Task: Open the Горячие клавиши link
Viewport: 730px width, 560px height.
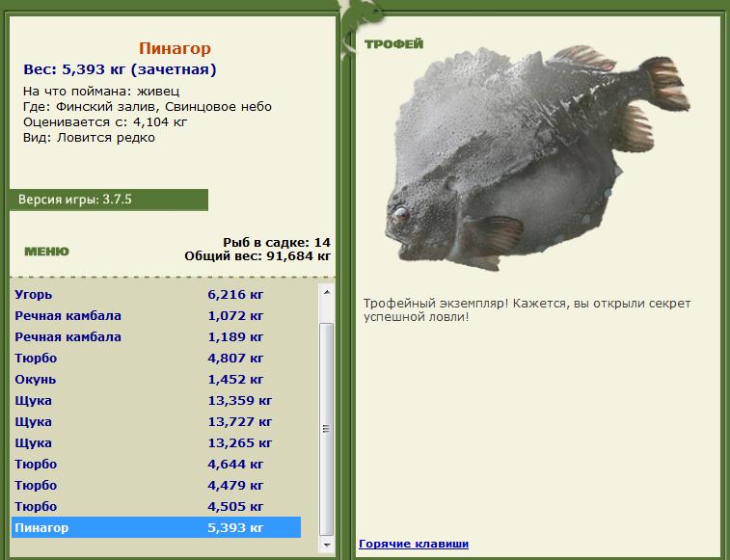Action: [414, 544]
